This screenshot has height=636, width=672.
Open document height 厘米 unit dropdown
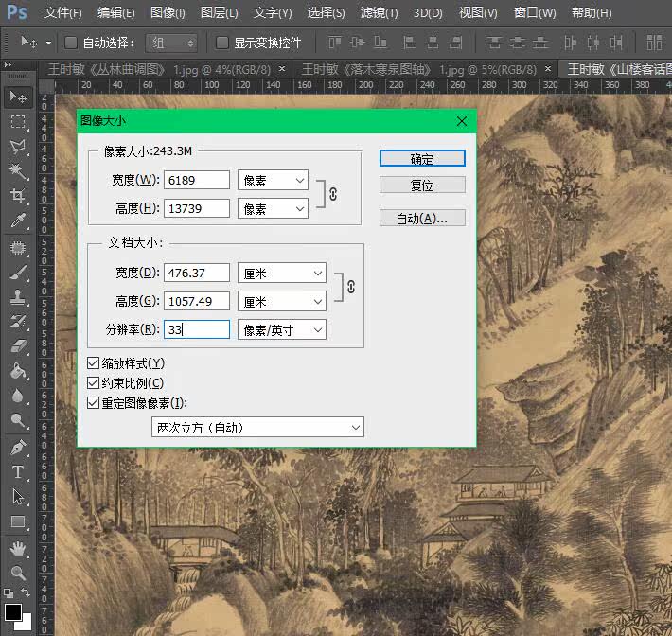click(281, 301)
